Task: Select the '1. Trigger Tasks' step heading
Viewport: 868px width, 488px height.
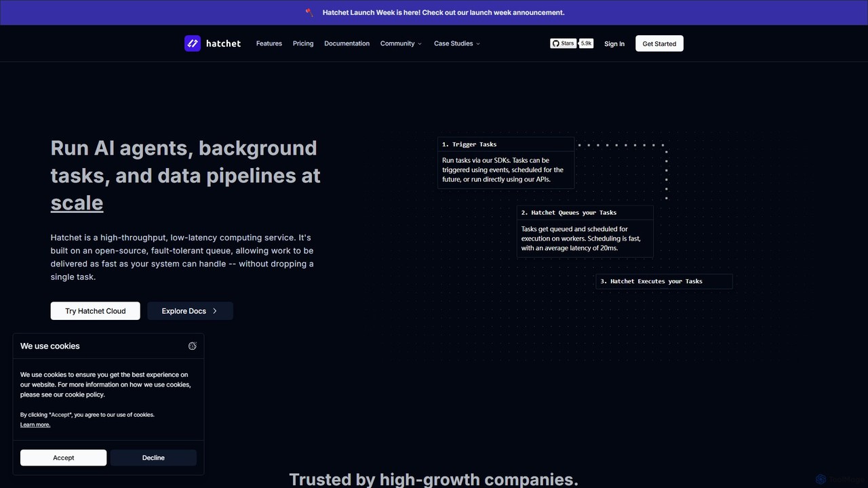Action: pos(469,144)
